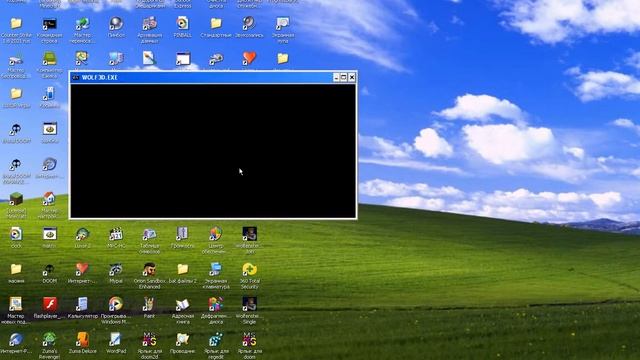The width and height of the screenshot is (640, 360).
Task: Launch the Zuma Deluxe shortcut
Action: coord(82,339)
